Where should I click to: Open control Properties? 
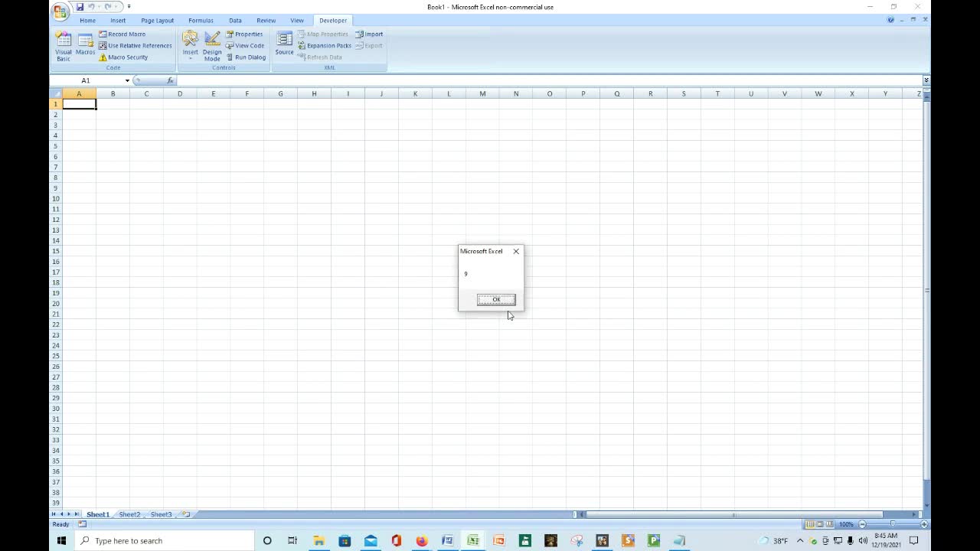click(x=244, y=34)
